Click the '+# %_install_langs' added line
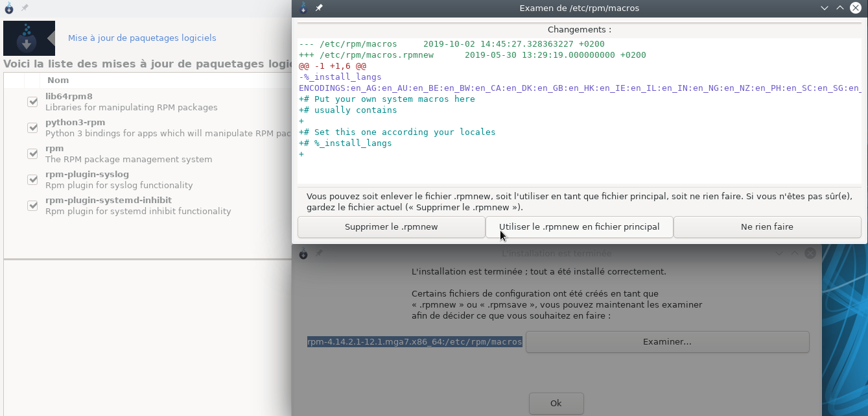868x416 pixels. coord(346,143)
